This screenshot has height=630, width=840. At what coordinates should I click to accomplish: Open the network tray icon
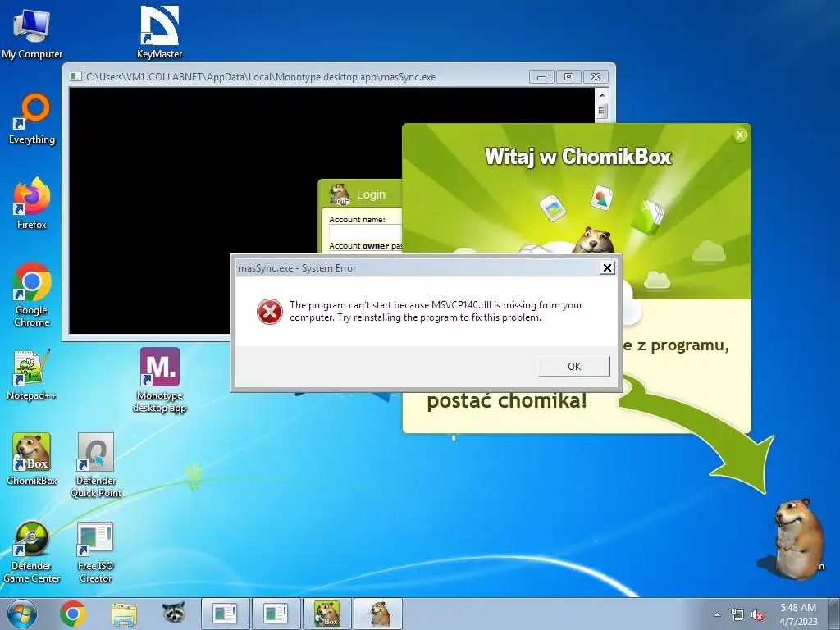tap(737, 614)
